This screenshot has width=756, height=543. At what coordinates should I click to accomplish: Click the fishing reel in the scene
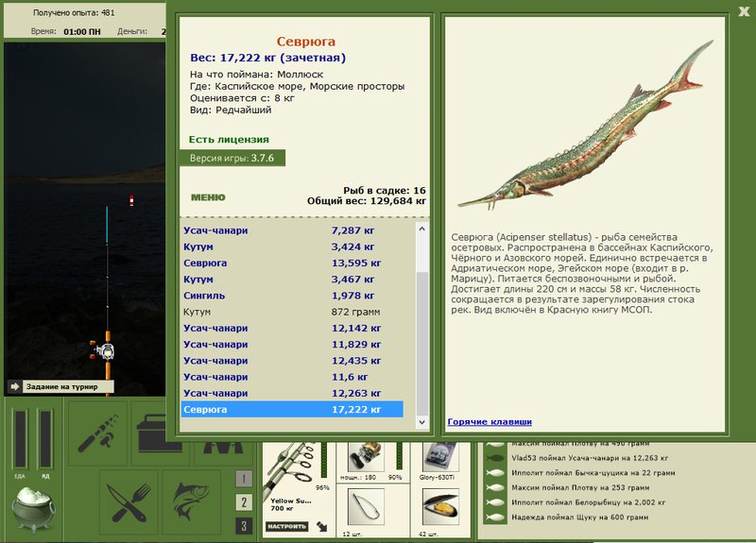click(103, 350)
